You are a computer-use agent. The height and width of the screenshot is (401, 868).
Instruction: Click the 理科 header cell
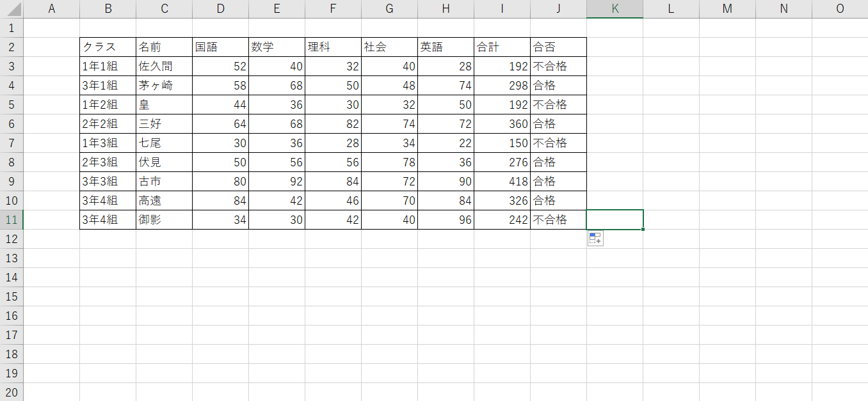pyautogui.click(x=334, y=47)
